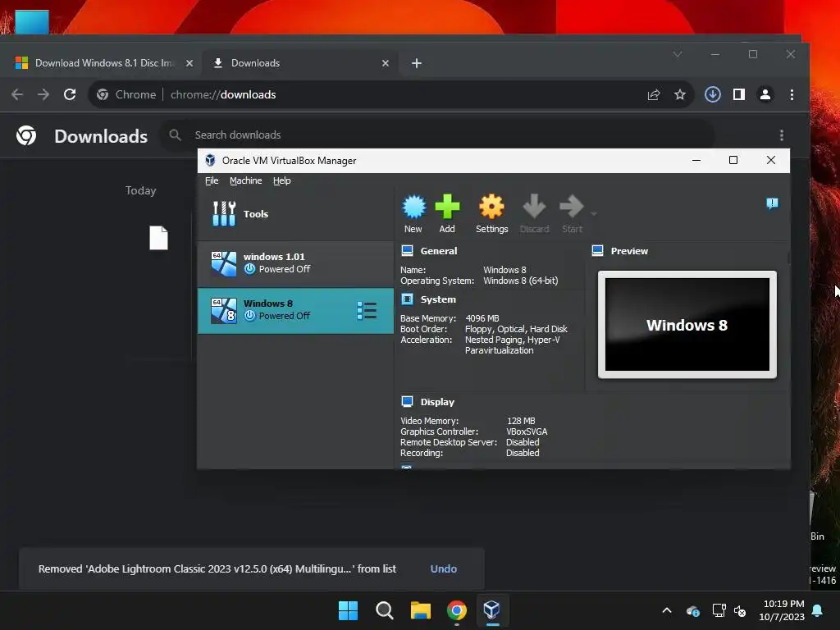Screen dimensions: 840x630
Task: Toggle the Chrome side panel icon
Action: click(739, 95)
